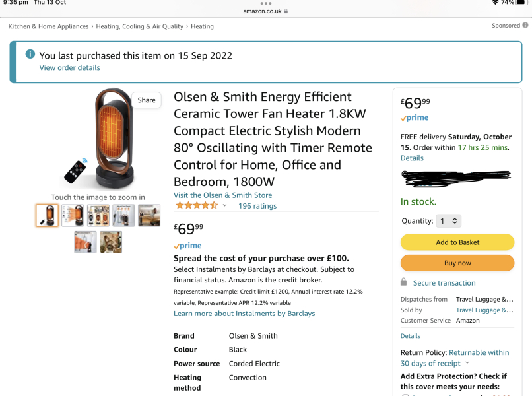Tap the Wi-Fi icon in the status bar
This screenshot has height=396, width=532.
pyautogui.click(x=496, y=2)
